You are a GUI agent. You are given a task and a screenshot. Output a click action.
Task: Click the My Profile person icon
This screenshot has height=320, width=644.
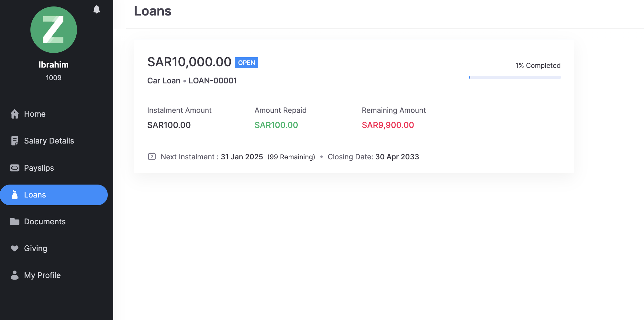click(15, 275)
